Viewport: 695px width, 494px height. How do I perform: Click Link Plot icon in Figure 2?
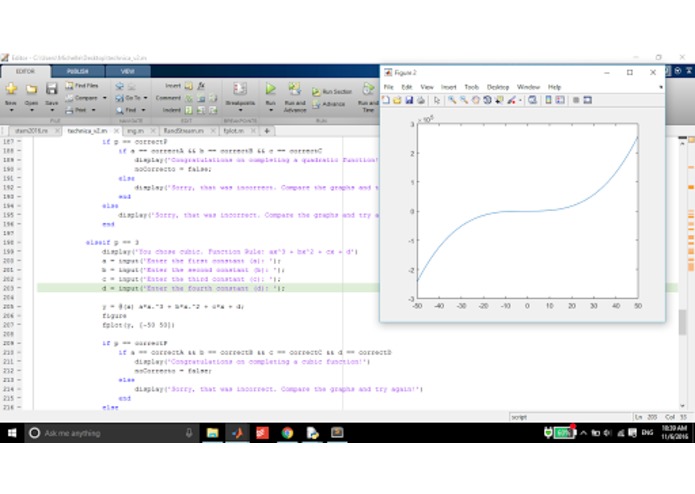[533, 100]
